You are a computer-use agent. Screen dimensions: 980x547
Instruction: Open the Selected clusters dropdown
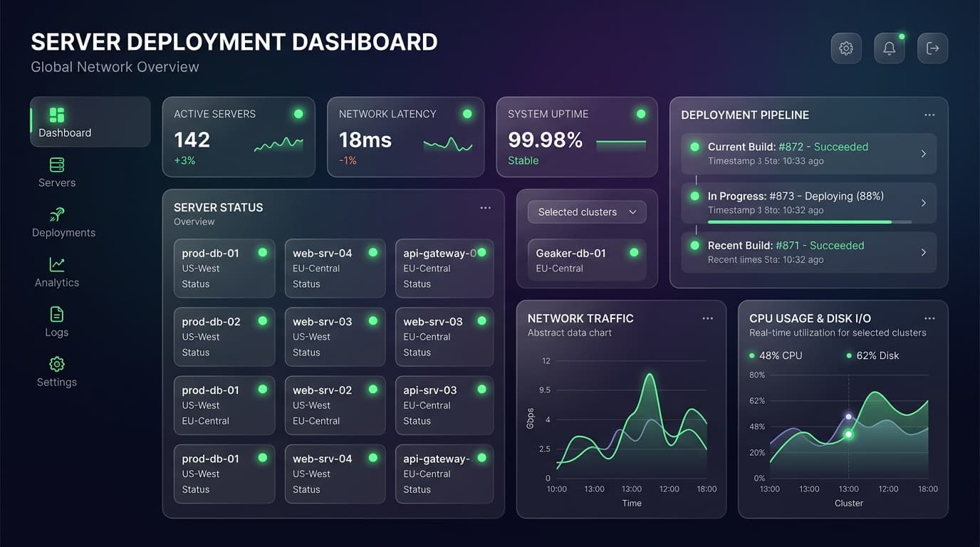tap(587, 212)
